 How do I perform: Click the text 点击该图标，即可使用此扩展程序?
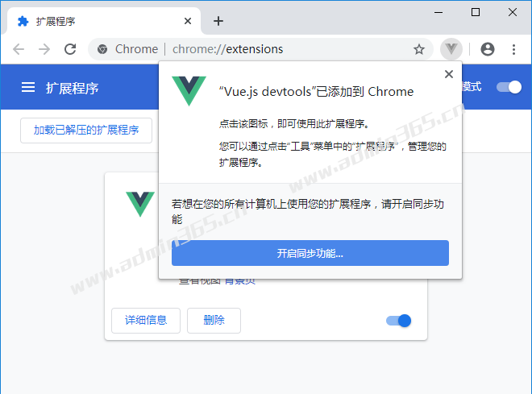pyautogui.click(x=294, y=124)
